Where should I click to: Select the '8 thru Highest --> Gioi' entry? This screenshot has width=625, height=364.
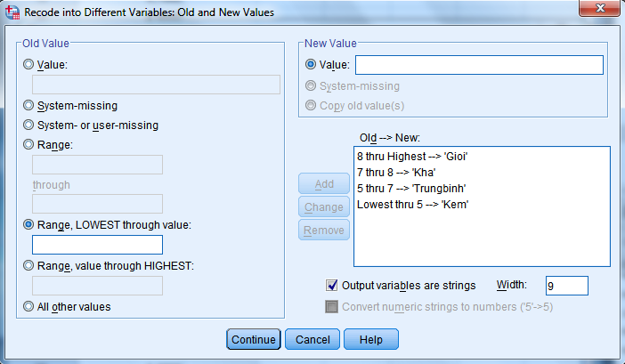[412, 156]
